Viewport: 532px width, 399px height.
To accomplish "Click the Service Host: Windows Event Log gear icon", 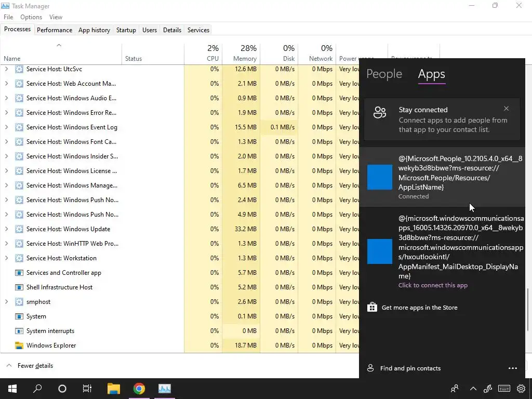I will pyautogui.click(x=19, y=127).
